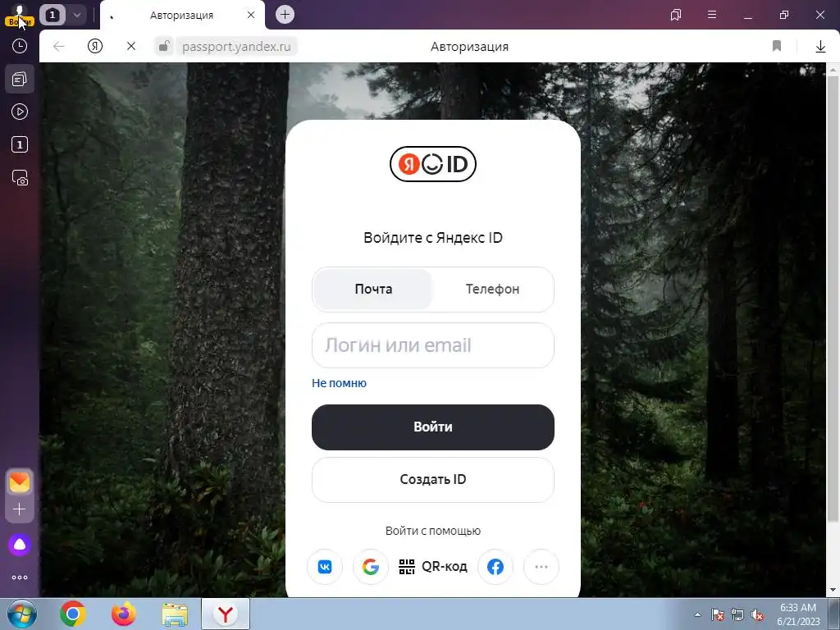
Task: Launch Alice assistant purple icon
Action: coord(20,545)
